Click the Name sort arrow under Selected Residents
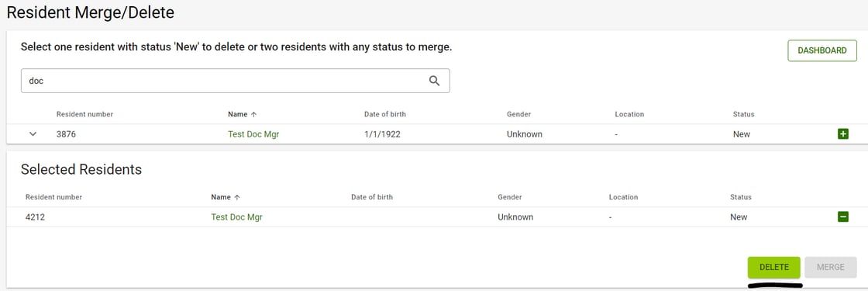The width and height of the screenshot is (868, 291). pyautogui.click(x=237, y=197)
